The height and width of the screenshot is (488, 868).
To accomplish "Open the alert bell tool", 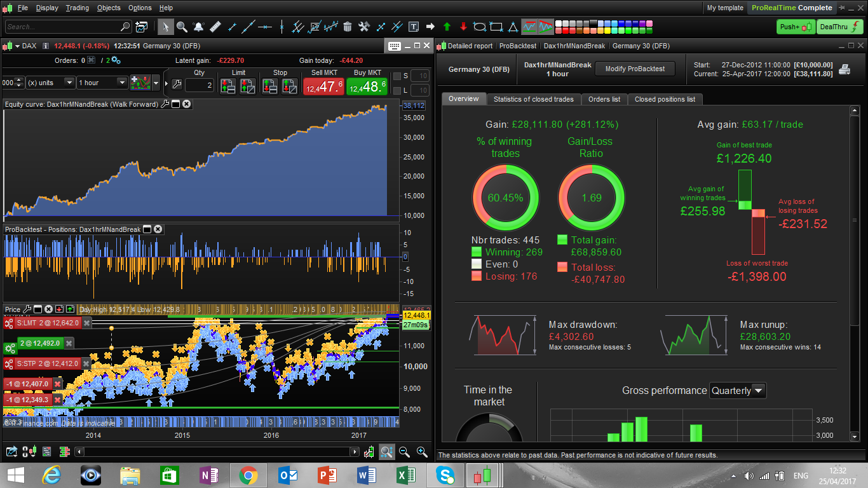I will click(x=199, y=27).
